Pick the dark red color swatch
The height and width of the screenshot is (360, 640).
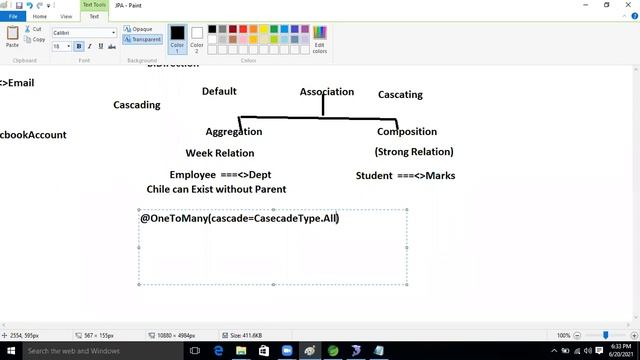point(233,29)
